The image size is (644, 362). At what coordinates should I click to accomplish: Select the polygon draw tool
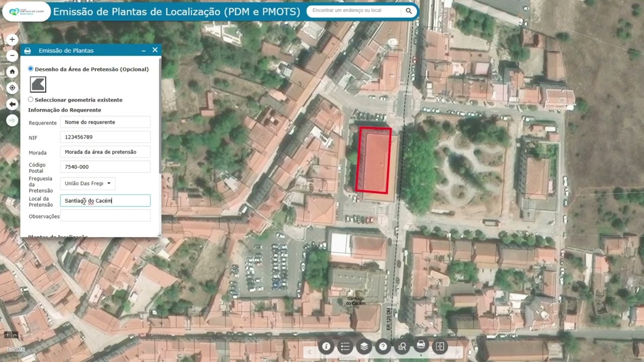[38, 84]
